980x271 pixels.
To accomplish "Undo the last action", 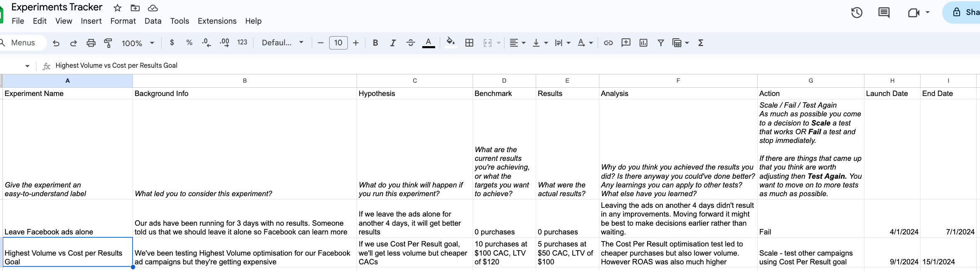I will (56, 43).
